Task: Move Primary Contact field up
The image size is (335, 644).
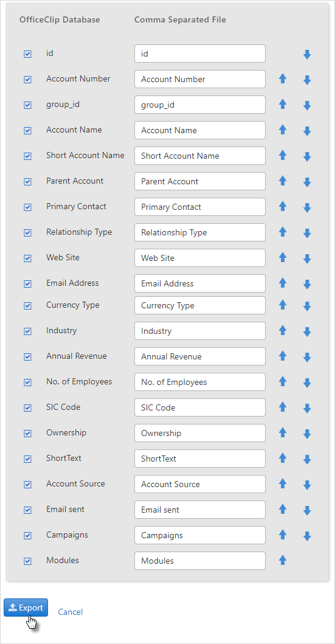Action: (x=283, y=207)
